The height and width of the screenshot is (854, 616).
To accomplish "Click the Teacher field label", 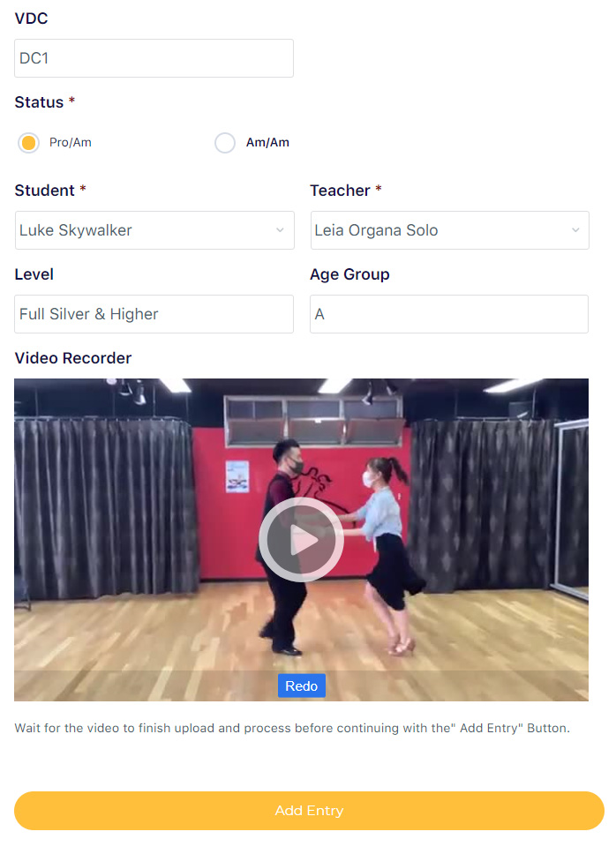I will point(340,191).
